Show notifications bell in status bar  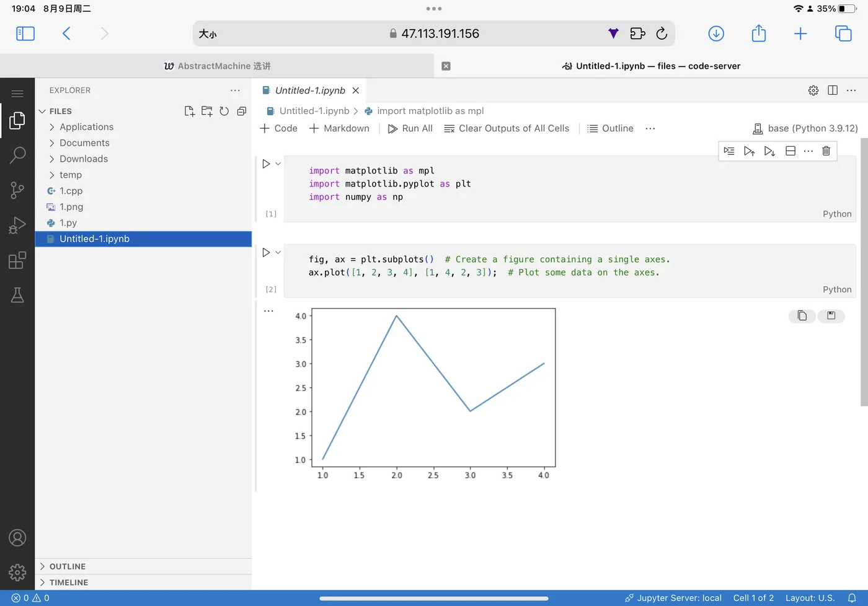click(x=852, y=598)
